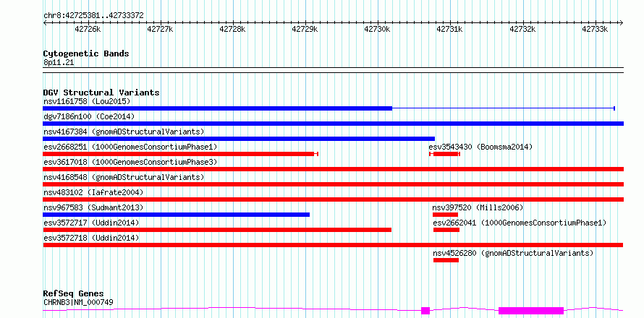Click the 42727k ruler tick label
The width and height of the screenshot is (644, 318).
pos(160,30)
